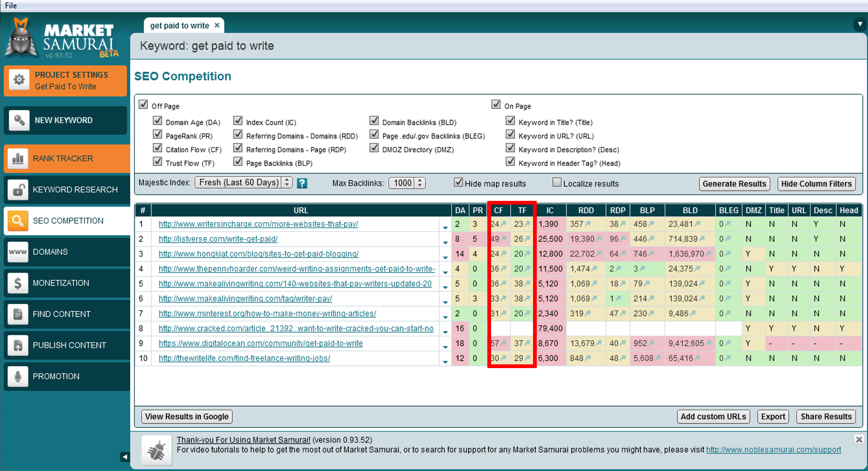This screenshot has height=471, width=868.
Task: Open the top-right tab list dropdown arrow
Action: (x=860, y=24)
